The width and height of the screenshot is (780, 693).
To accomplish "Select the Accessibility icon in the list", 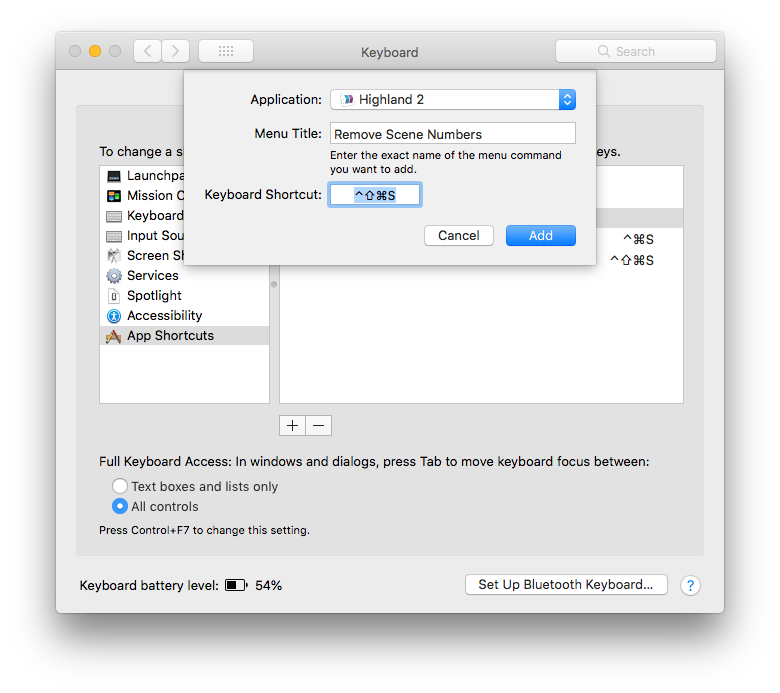I will [x=114, y=316].
